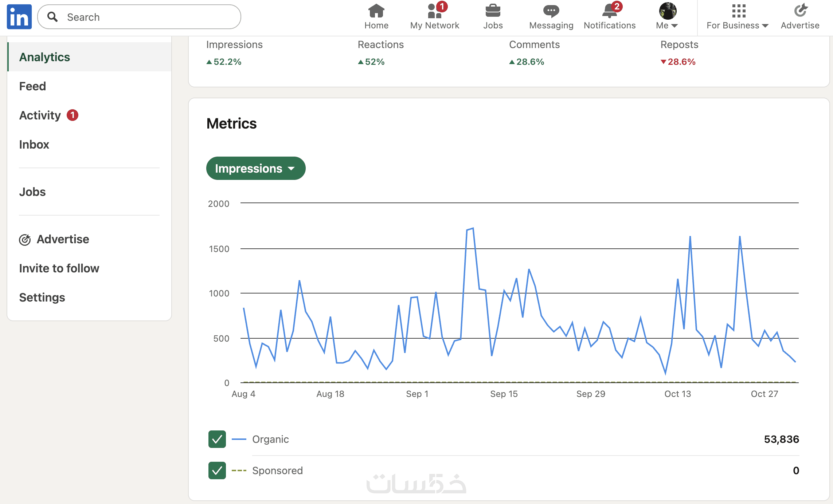Image resolution: width=833 pixels, height=504 pixels.
Task: Uncheck the Sponsored series checkbox
Action: 217,470
